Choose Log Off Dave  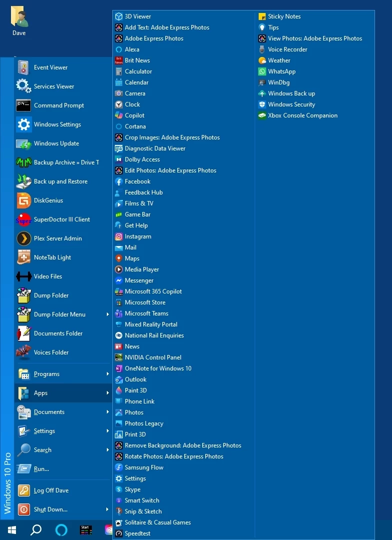click(x=63, y=490)
